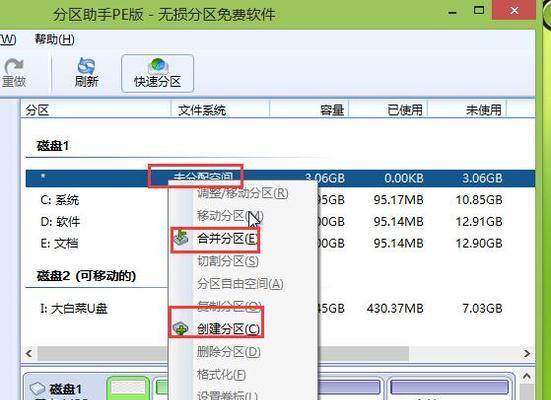The image size is (551, 400).
Task: Choose 创建分区(C) in the context menu
Action: [228, 329]
